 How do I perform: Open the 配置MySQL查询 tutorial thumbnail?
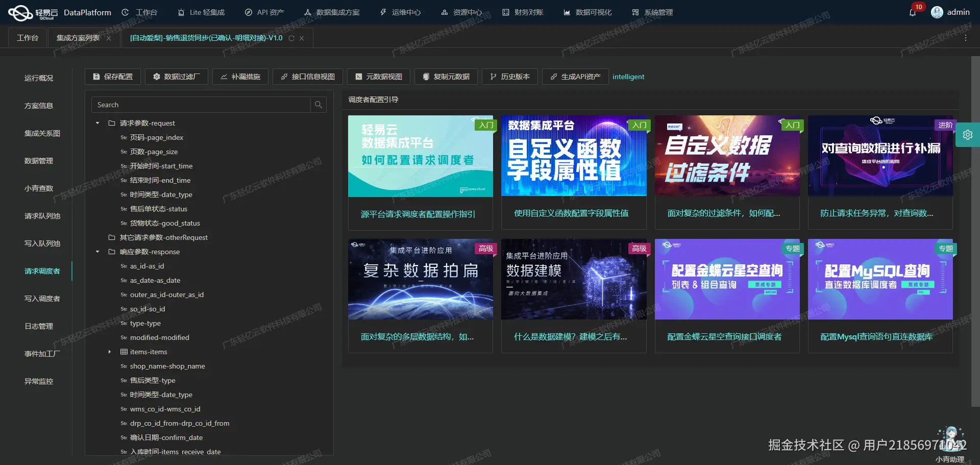pos(880,279)
